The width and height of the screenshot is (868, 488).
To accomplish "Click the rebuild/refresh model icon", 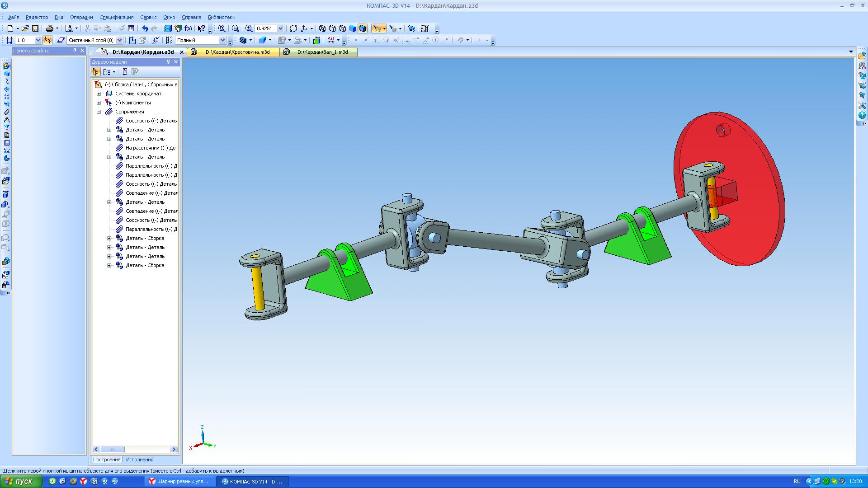I will pyautogui.click(x=293, y=28).
